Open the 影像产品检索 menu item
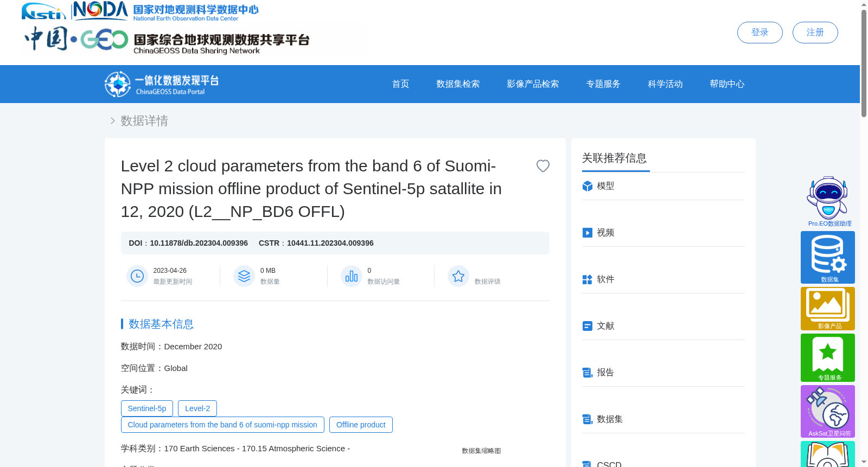The image size is (868, 467). click(x=533, y=84)
